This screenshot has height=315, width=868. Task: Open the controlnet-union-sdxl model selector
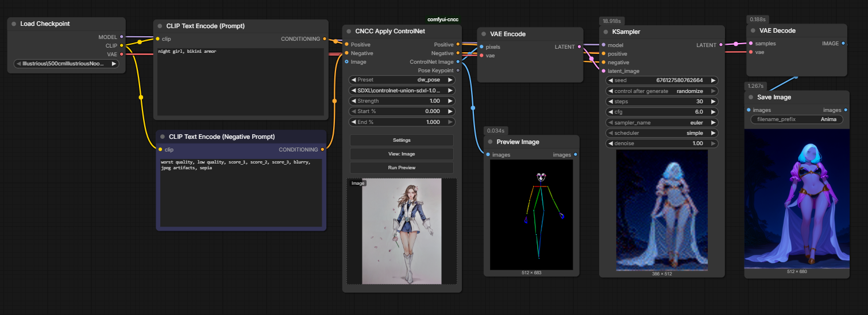[x=402, y=91]
